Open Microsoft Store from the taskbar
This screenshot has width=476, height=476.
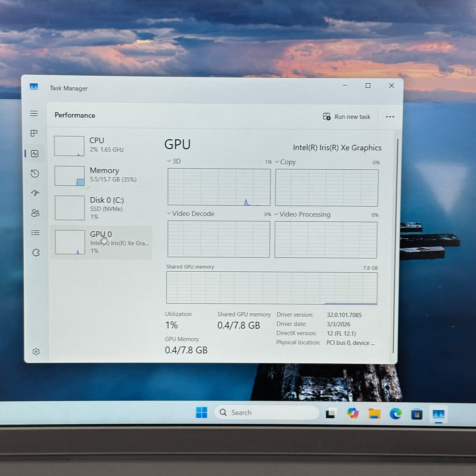(416, 414)
